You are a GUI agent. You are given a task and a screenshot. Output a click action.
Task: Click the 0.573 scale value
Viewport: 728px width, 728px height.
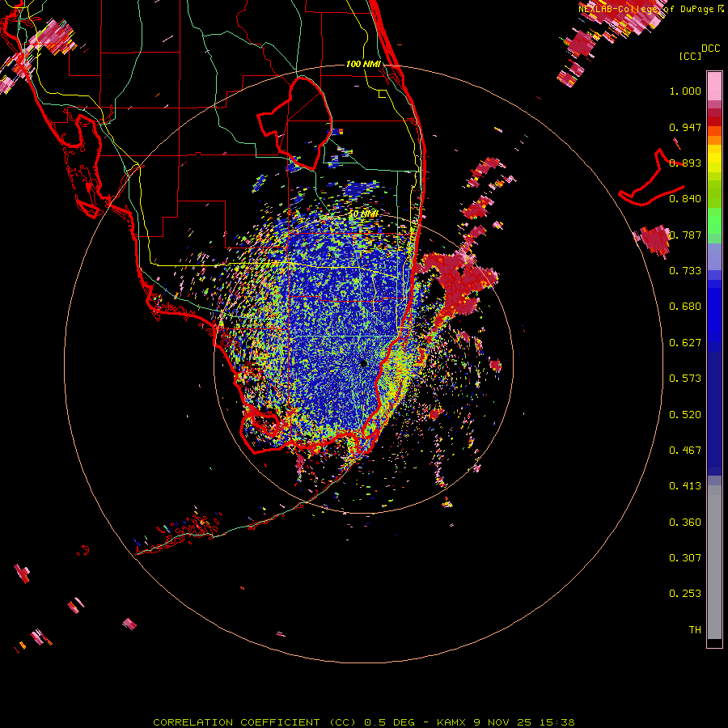pos(685,379)
